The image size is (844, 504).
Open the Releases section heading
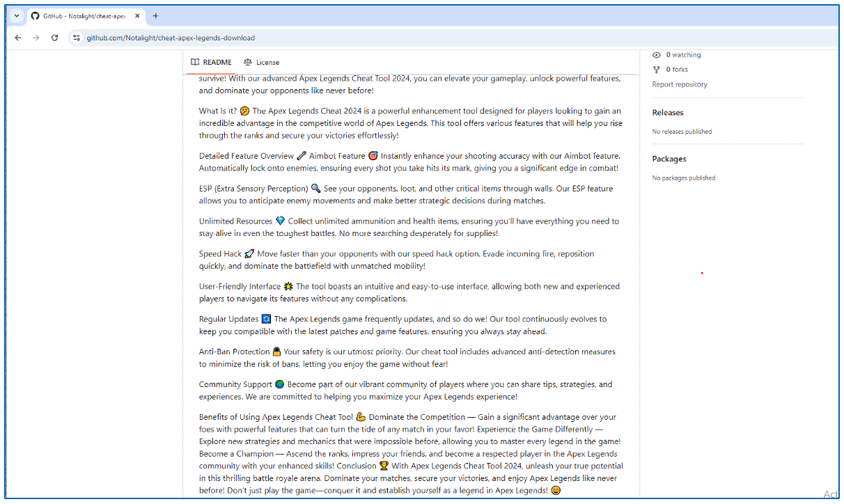[x=668, y=113]
